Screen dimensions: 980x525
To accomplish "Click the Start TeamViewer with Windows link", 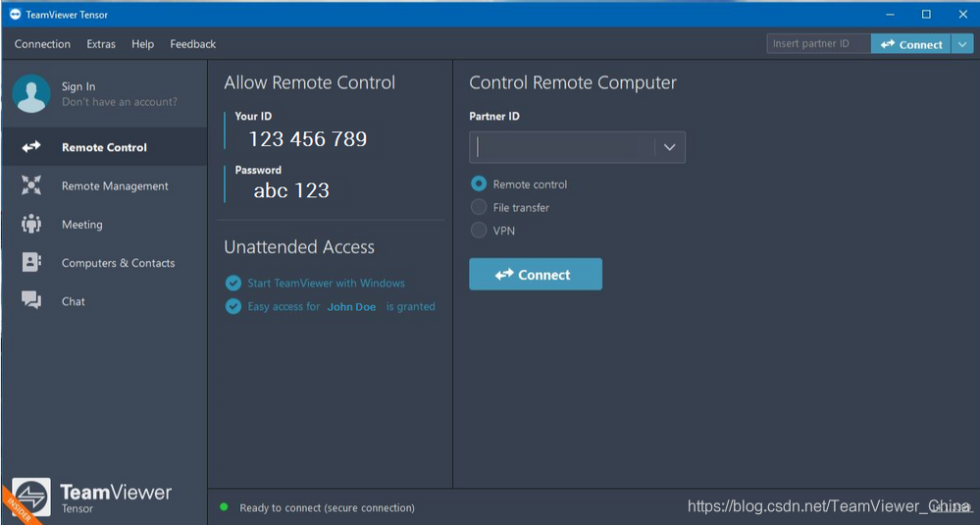I will [x=327, y=284].
